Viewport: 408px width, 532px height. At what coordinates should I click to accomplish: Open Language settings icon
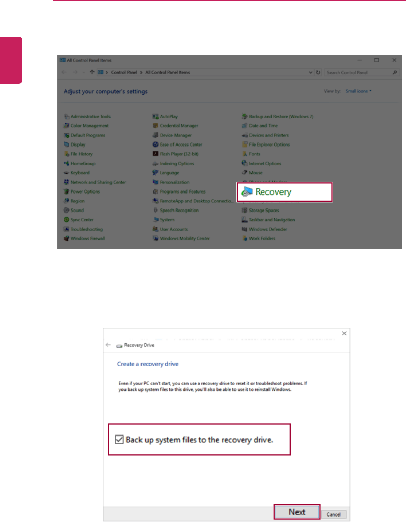[155, 173]
